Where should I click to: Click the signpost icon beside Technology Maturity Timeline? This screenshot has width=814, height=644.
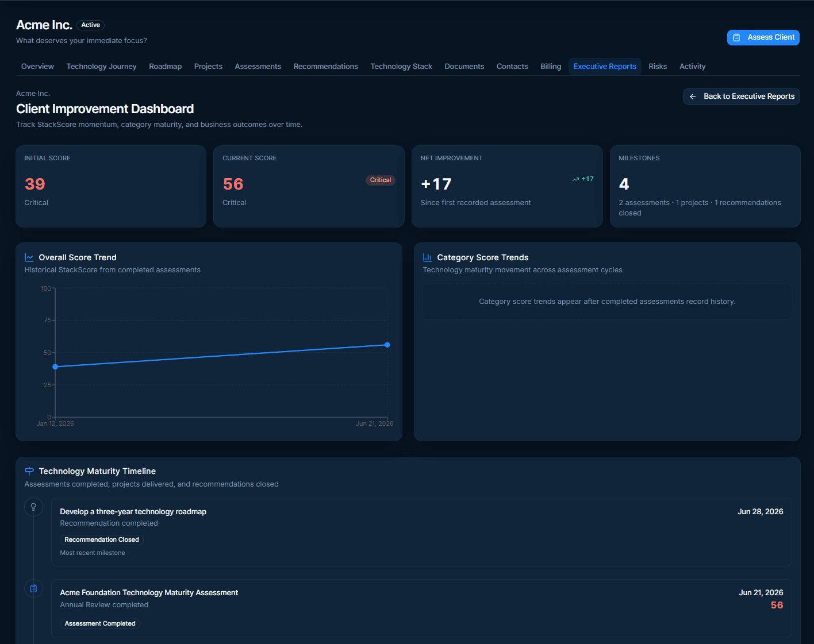(29, 471)
